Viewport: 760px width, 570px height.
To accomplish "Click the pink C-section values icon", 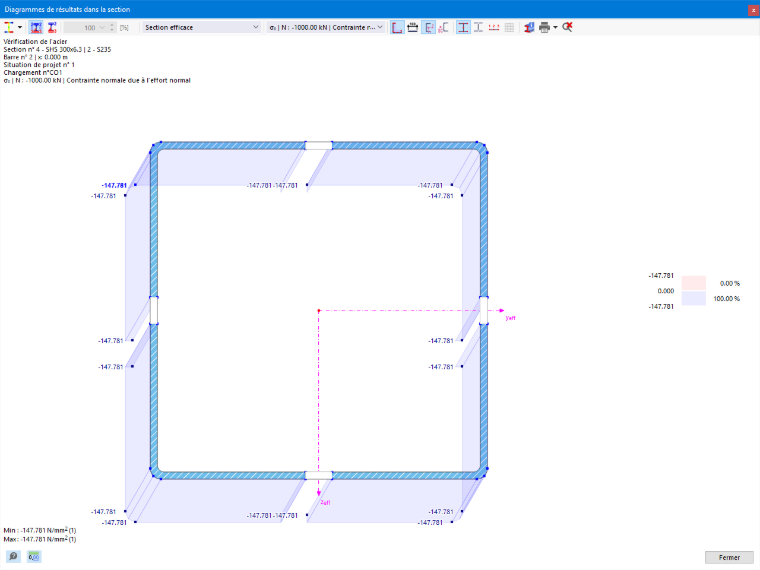I will [x=443, y=28].
